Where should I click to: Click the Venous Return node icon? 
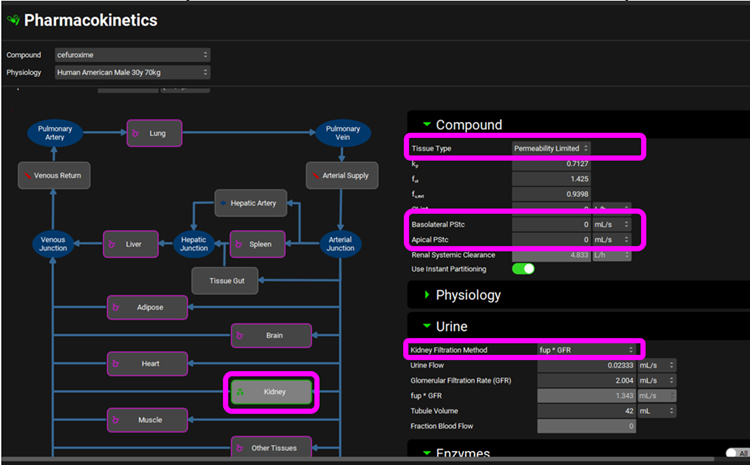pos(27,176)
